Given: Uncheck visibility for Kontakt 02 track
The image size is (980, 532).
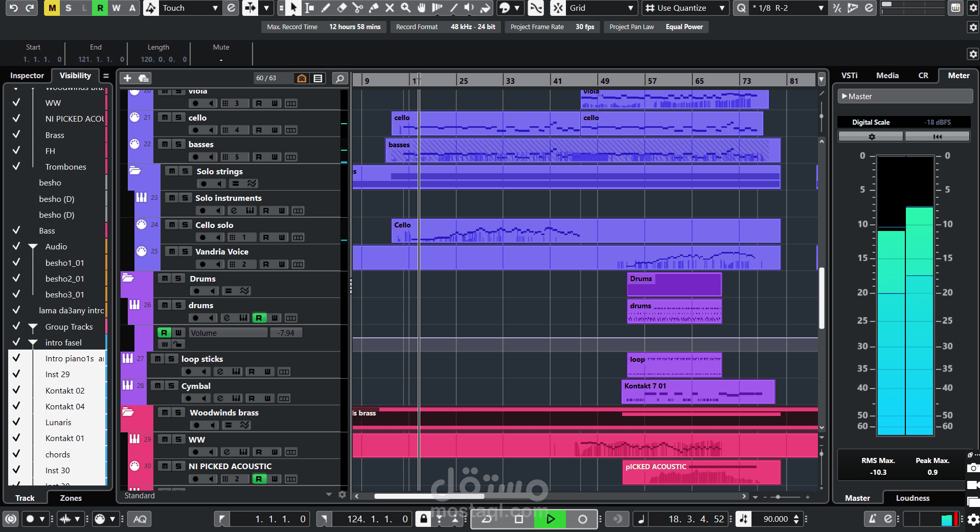Looking at the screenshot, I should coord(16,390).
